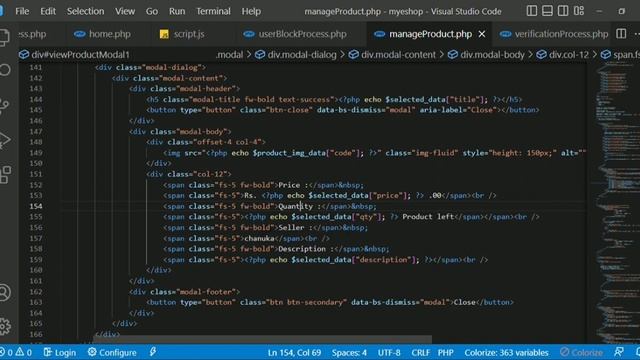
Task: Minimize the Visual Studio Code window
Action: (599, 11)
